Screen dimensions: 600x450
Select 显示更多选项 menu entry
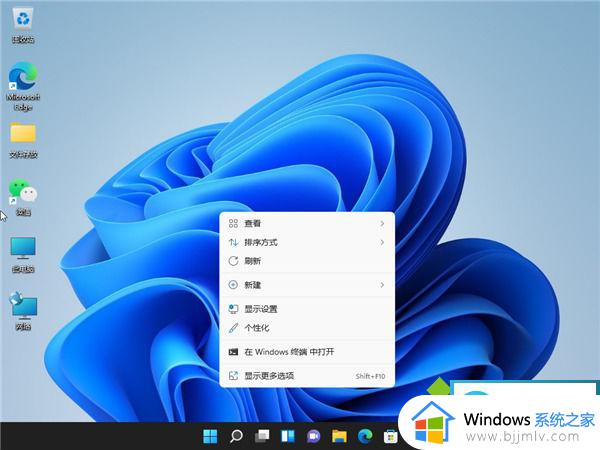click(x=307, y=376)
